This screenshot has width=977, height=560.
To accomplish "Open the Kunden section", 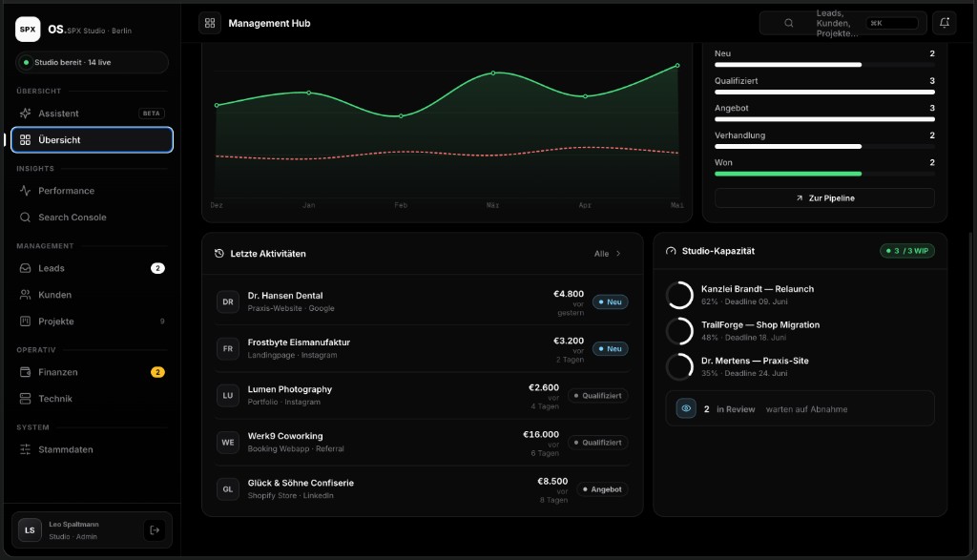I will [x=92, y=295].
